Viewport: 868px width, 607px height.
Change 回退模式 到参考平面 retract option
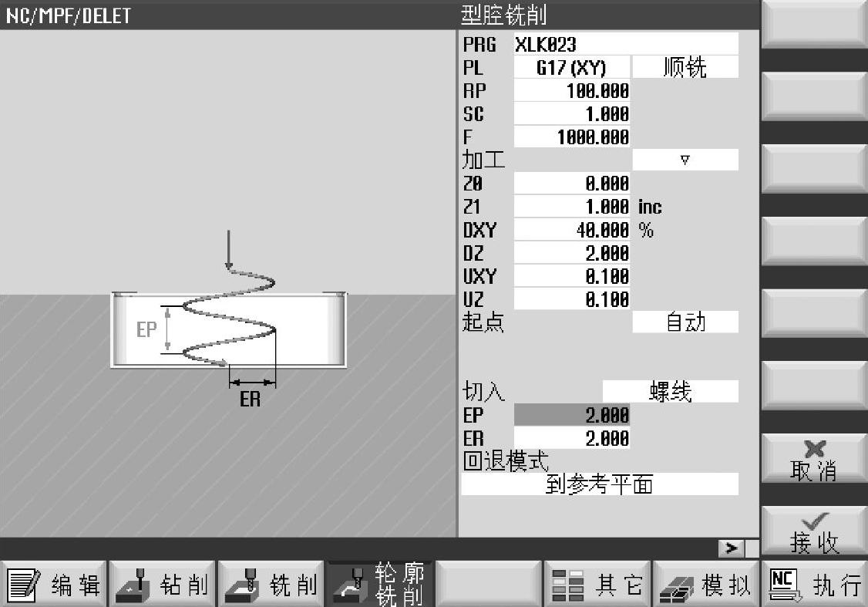click(599, 484)
